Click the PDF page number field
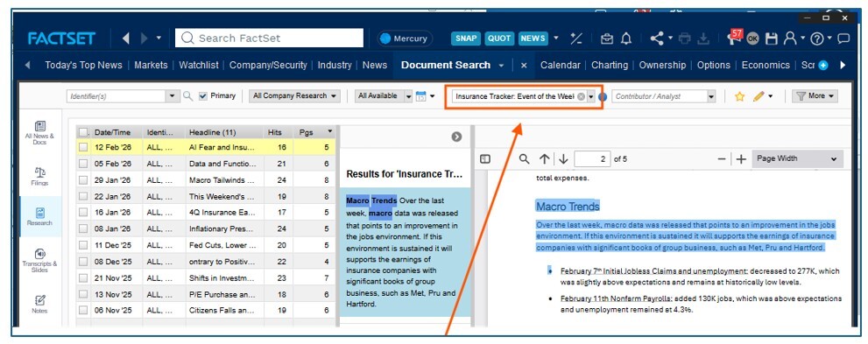This screenshot has width=868, height=344. click(592, 158)
